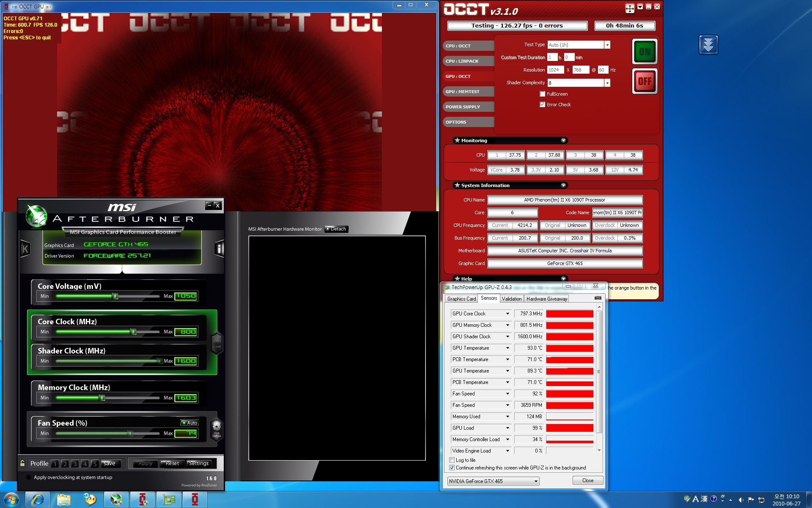
Task: Open the Test Type dropdown
Action: coord(607,45)
